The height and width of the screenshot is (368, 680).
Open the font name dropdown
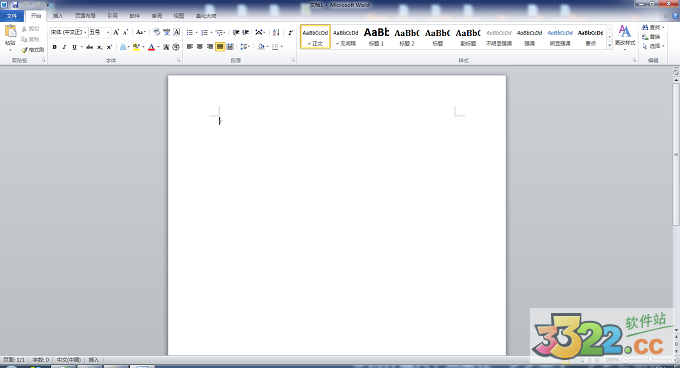(x=85, y=33)
